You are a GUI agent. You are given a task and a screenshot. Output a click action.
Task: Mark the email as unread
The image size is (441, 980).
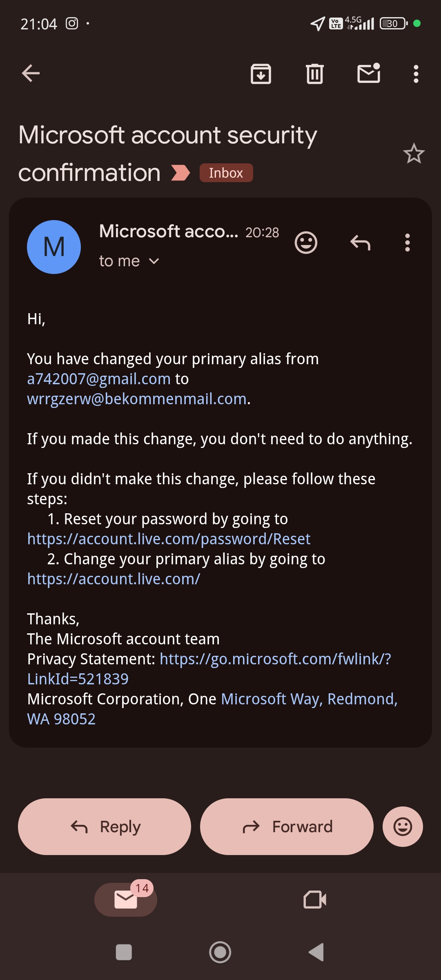coord(369,73)
